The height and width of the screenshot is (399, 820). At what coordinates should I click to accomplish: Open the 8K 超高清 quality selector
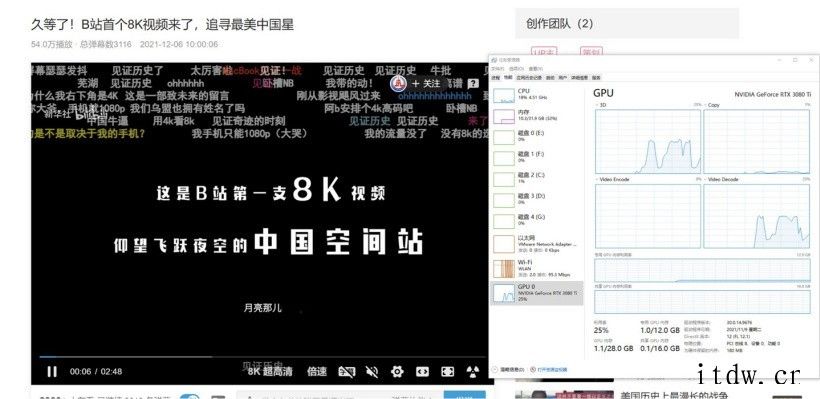point(270,371)
